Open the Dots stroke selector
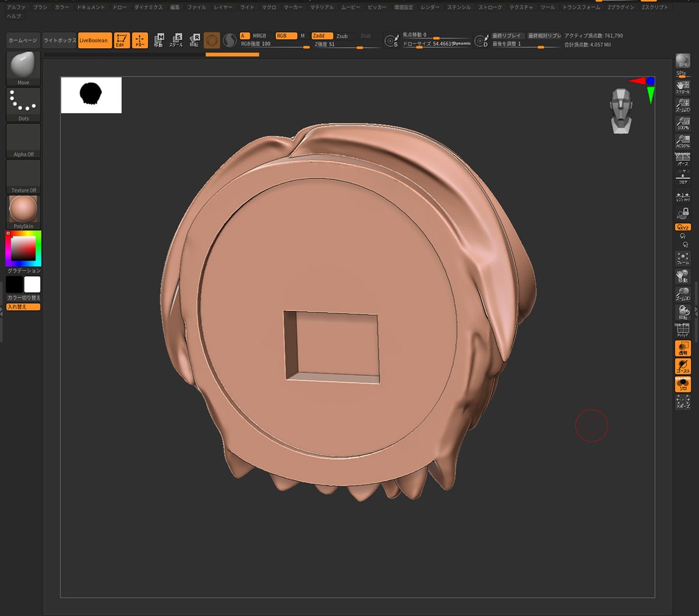The height and width of the screenshot is (616, 699). click(x=23, y=104)
